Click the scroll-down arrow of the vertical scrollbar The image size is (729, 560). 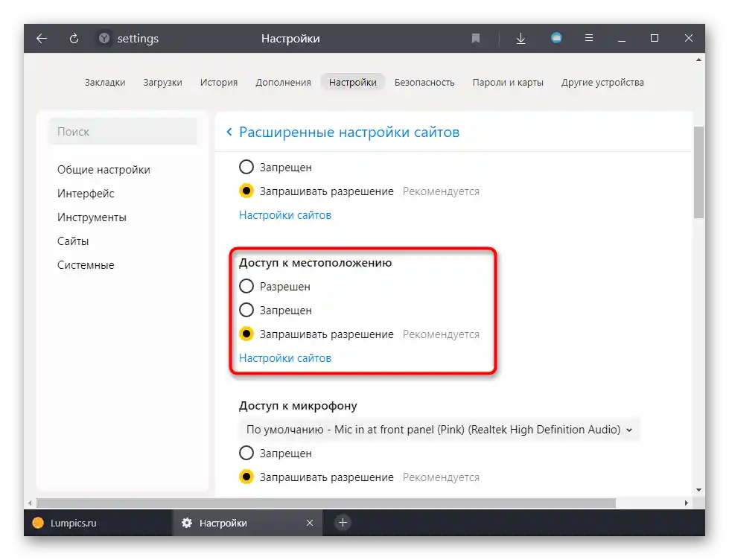[x=698, y=490]
